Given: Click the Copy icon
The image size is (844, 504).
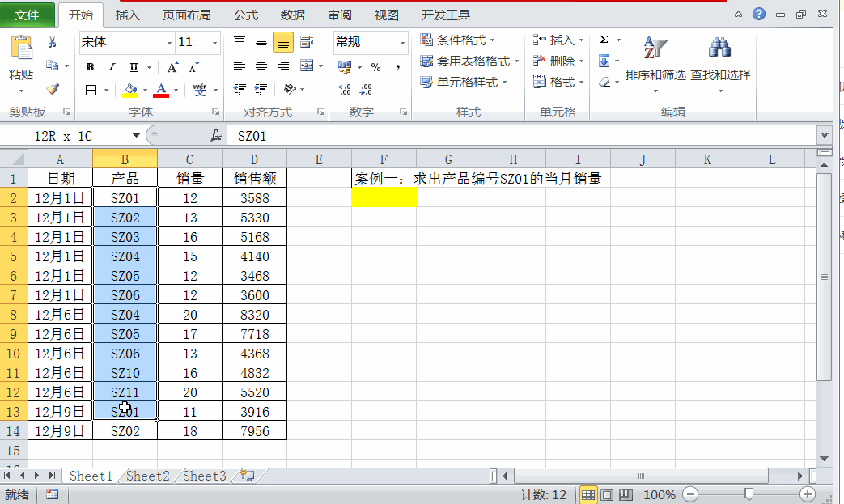Looking at the screenshot, I should (53, 66).
